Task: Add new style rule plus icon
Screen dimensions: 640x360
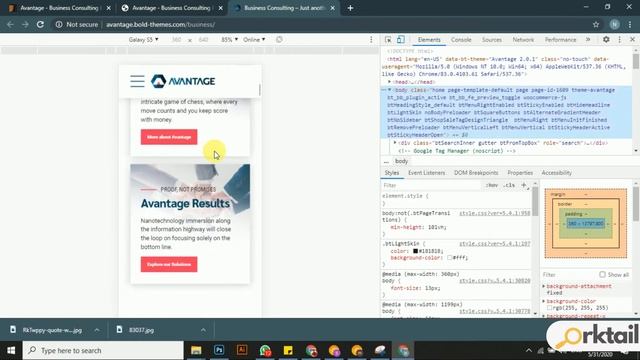Action: pos(524,185)
